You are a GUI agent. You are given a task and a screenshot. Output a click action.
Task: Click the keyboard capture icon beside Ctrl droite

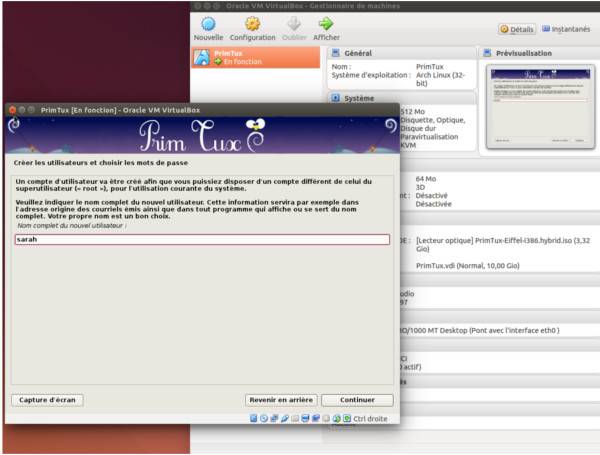(347, 418)
